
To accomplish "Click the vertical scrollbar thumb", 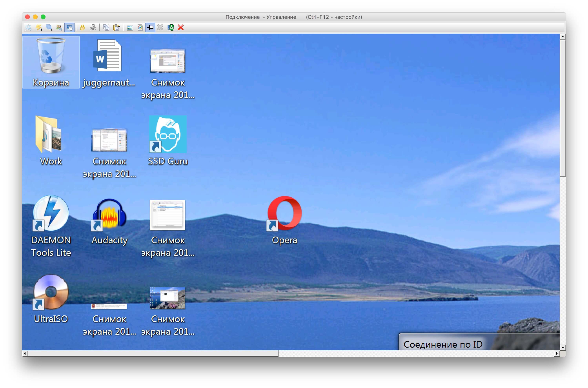I will click(x=563, y=108).
